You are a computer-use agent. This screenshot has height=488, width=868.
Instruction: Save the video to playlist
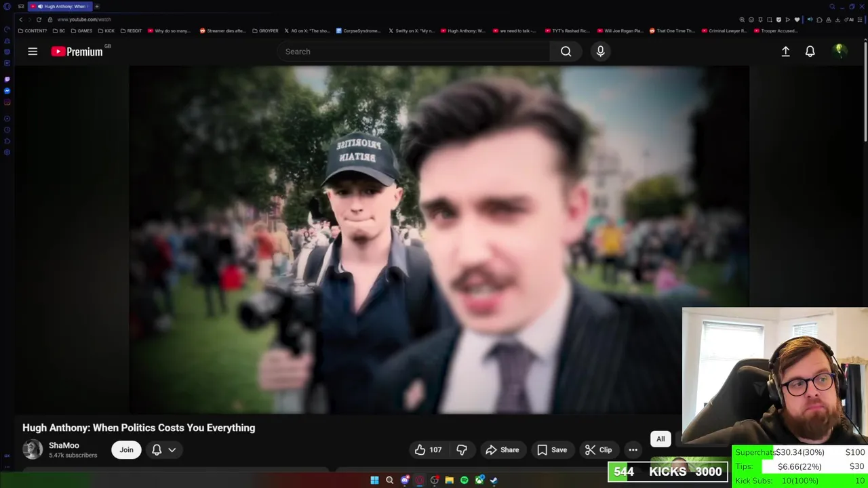coord(552,449)
